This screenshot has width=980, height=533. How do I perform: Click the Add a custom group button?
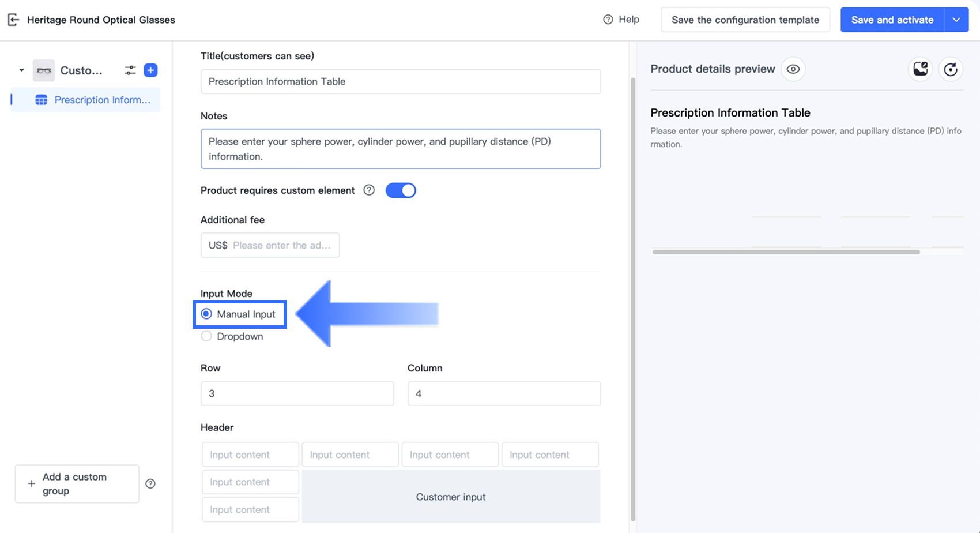point(77,483)
